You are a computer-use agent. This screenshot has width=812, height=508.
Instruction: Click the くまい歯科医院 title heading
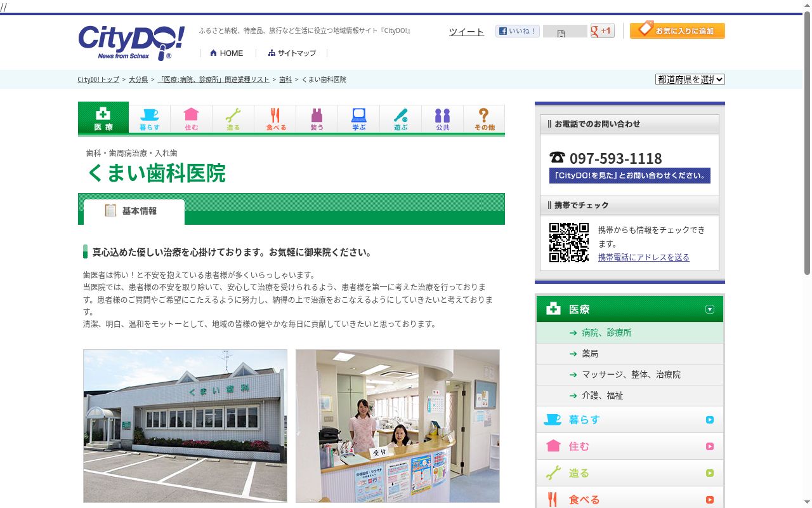pos(156,173)
